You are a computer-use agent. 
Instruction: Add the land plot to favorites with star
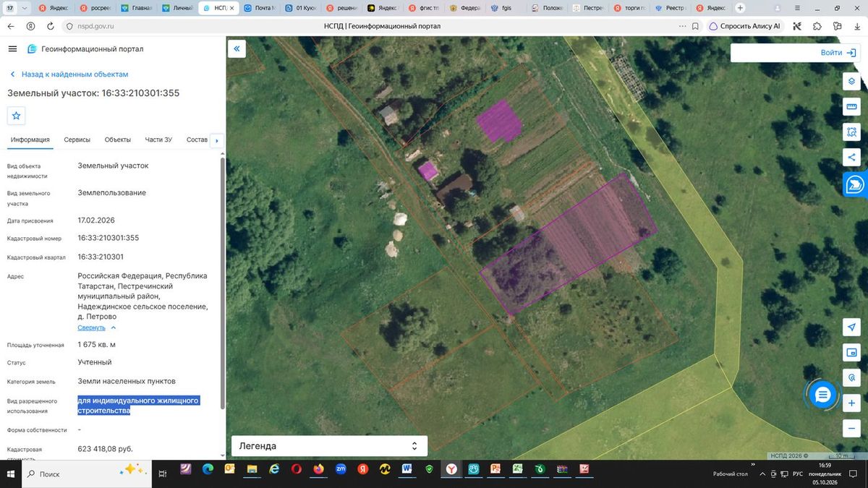click(x=17, y=116)
